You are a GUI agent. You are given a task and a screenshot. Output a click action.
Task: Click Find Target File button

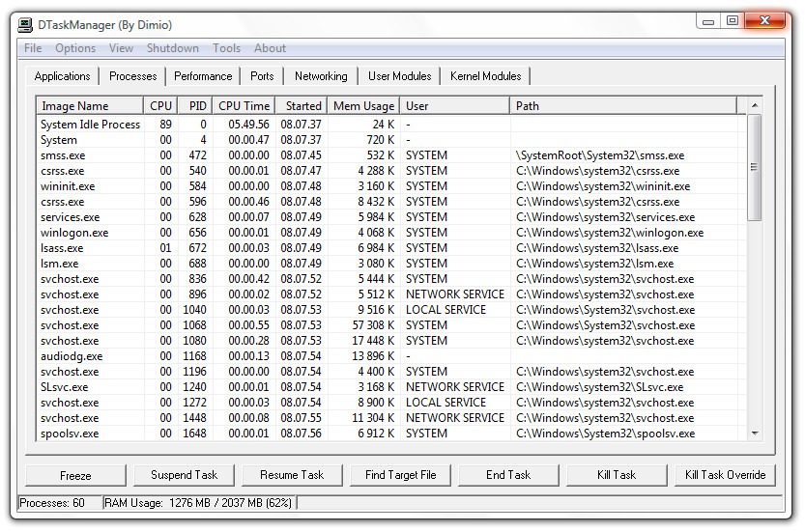400,475
